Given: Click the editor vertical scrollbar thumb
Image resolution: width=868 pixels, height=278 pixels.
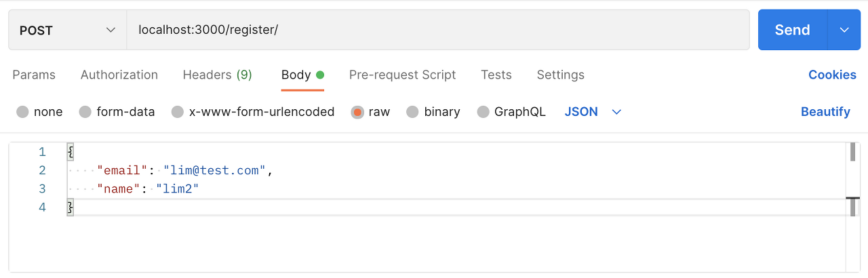Looking at the screenshot, I should 852,153.
